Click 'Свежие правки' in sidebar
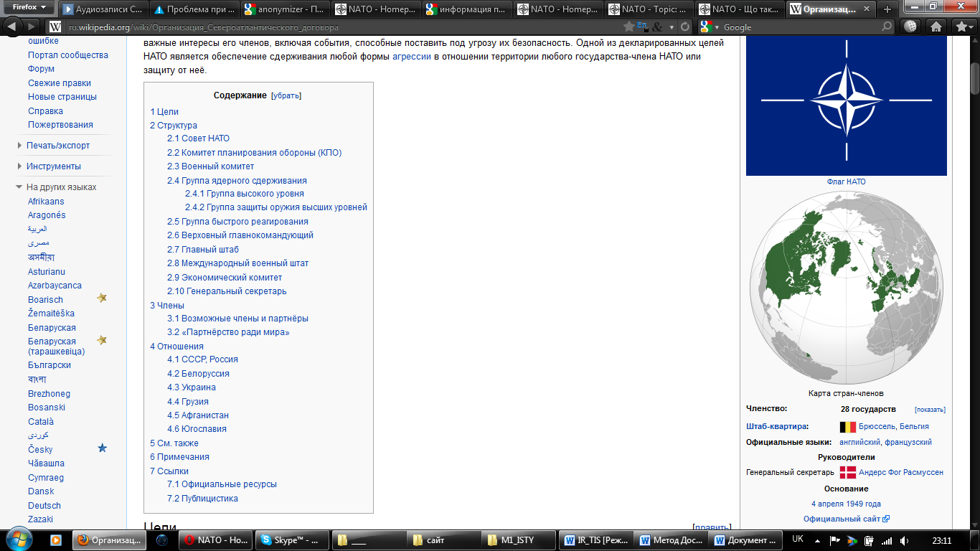The width and height of the screenshot is (980, 551). point(60,83)
